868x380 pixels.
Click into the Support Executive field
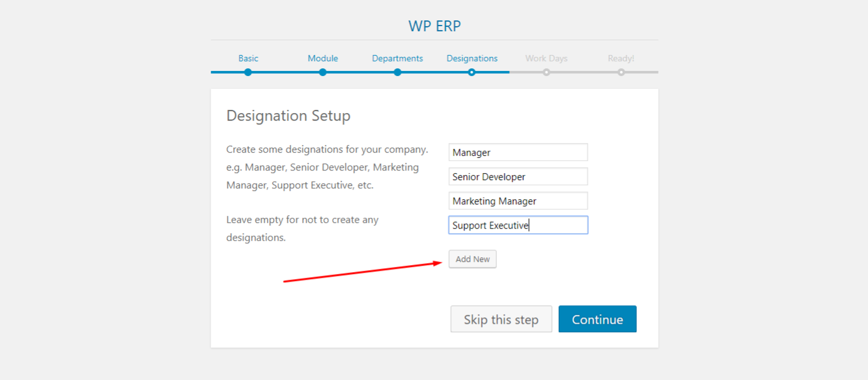tap(518, 225)
